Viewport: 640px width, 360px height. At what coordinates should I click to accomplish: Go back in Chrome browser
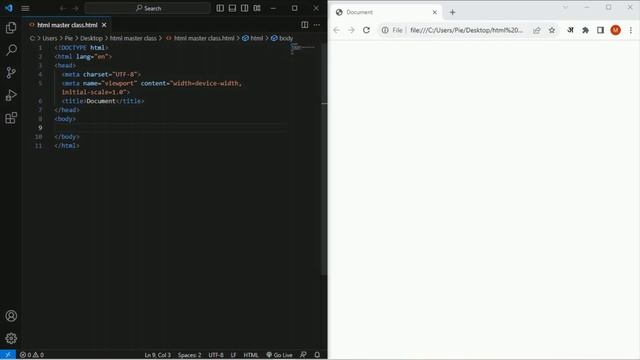336,30
